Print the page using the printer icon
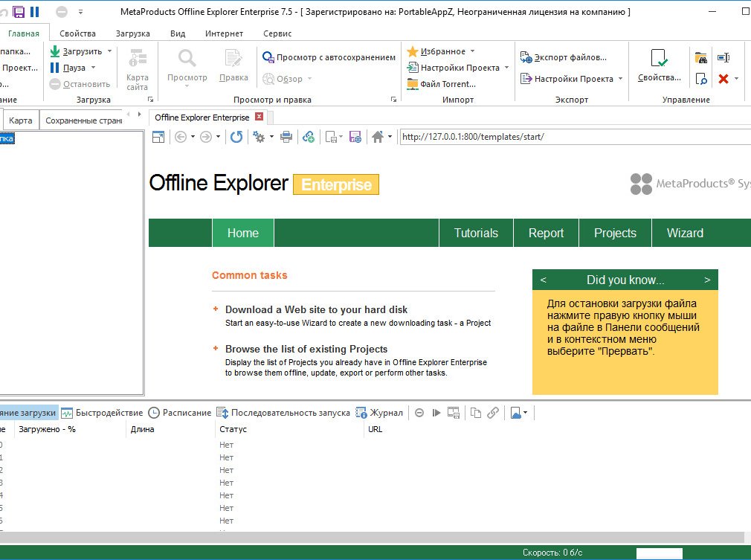751x560 pixels. tap(286, 137)
